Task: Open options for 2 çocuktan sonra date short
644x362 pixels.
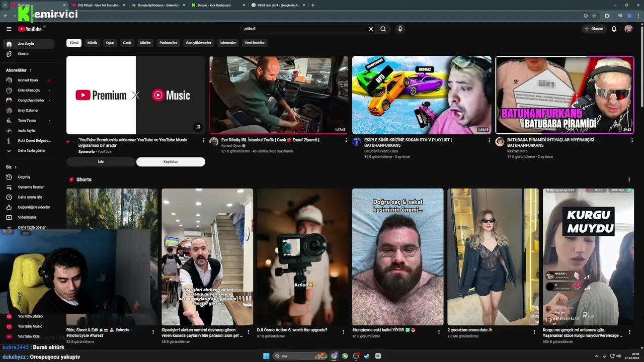Action: pyautogui.click(x=534, y=332)
